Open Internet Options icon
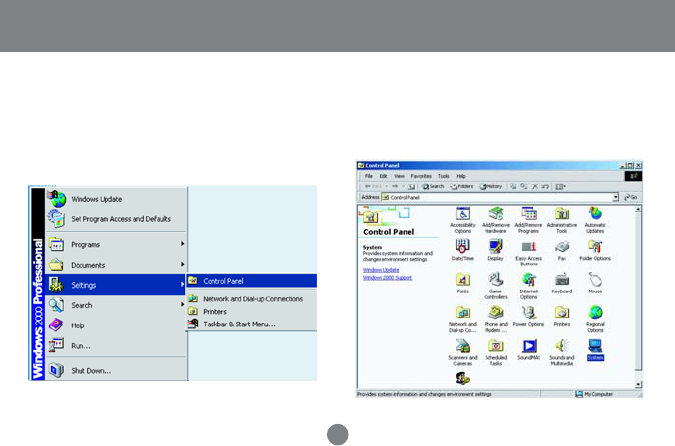Image resolution: width=675 pixels, height=446 pixels. click(x=528, y=286)
